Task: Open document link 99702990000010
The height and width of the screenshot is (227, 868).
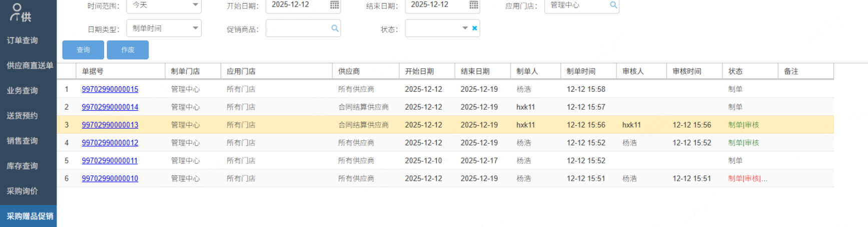Action: 110,178
